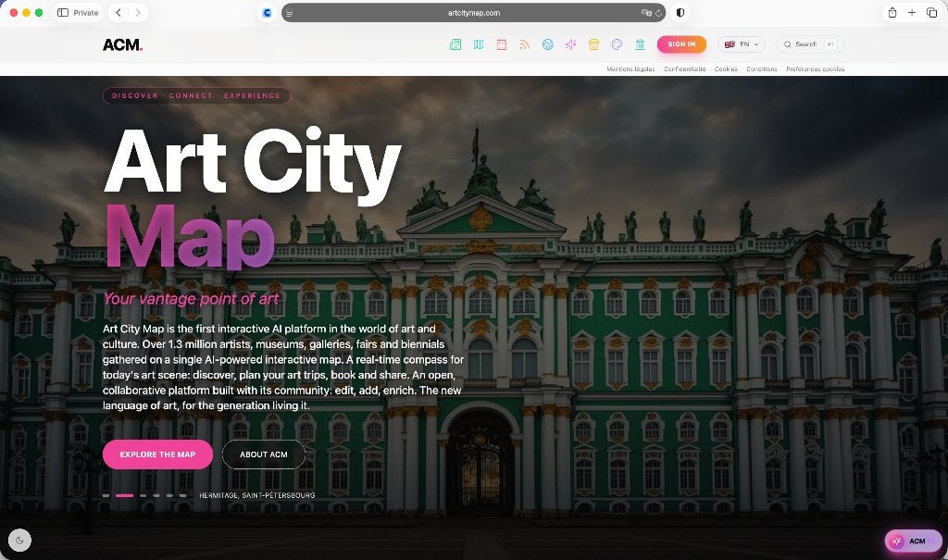Click the Private browsing label

tap(85, 13)
